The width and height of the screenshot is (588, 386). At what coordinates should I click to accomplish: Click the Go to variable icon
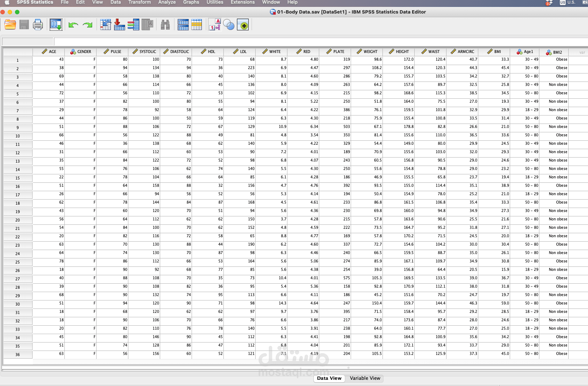[120, 25]
